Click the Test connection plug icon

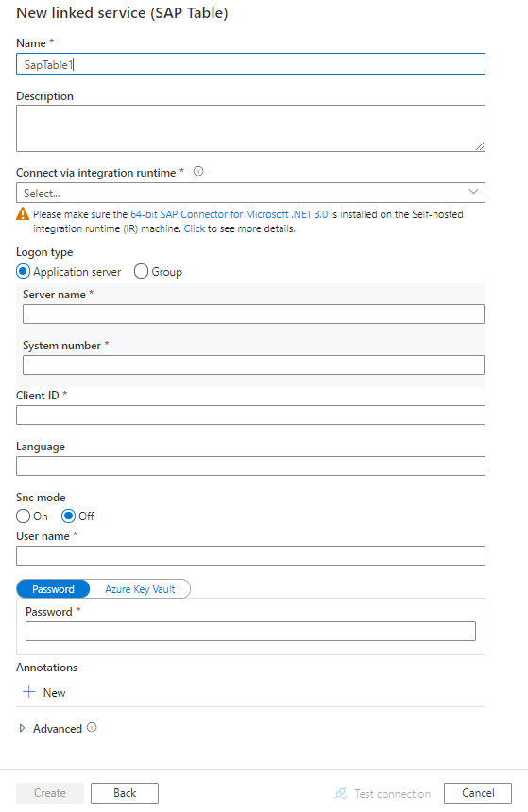pos(341,793)
